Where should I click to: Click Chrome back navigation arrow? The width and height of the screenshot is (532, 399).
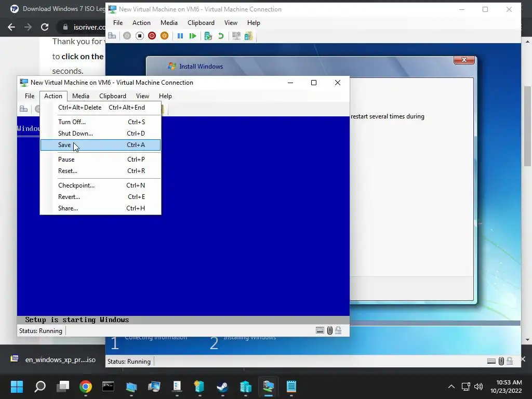[11, 27]
